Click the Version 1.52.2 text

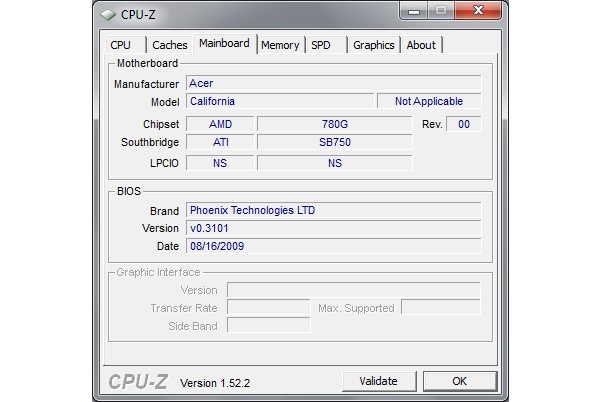point(215,383)
